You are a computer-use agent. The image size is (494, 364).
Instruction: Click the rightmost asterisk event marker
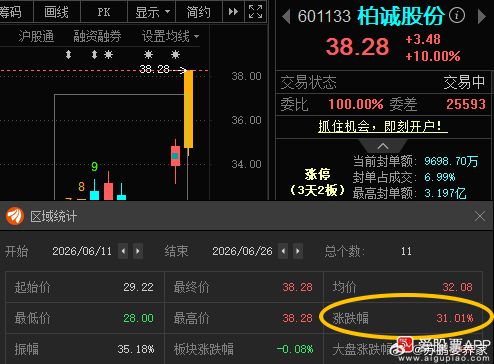[175, 54]
